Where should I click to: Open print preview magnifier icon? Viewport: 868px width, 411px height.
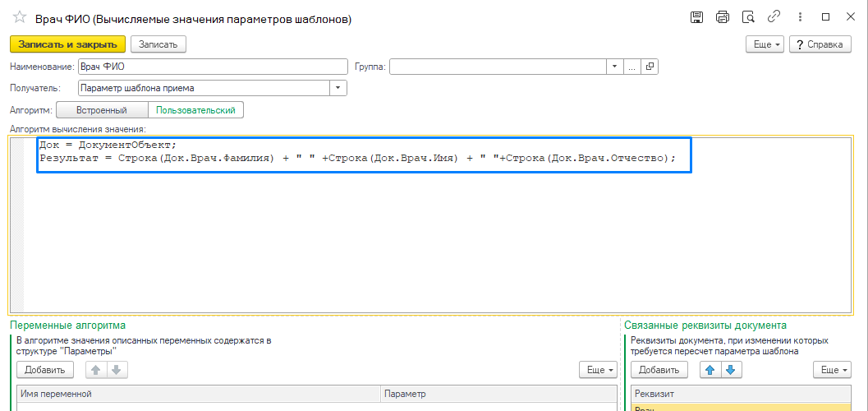pyautogui.click(x=748, y=17)
